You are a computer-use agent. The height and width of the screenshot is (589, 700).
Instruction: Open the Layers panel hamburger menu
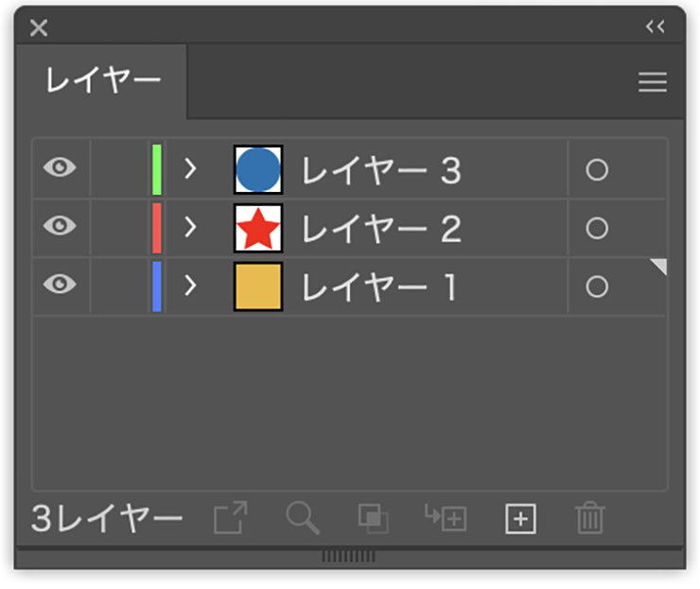[x=653, y=82]
